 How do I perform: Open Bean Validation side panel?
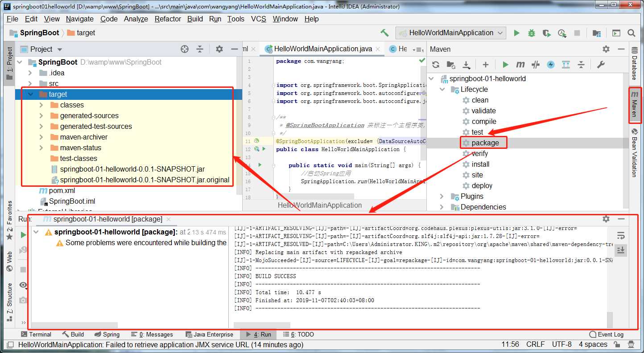click(634, 152)
